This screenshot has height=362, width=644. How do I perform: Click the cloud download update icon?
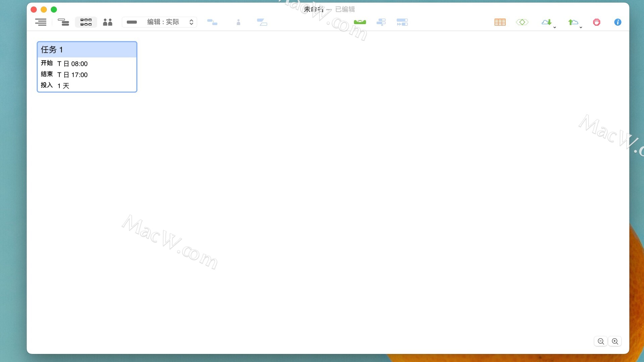tap(547, 22)
